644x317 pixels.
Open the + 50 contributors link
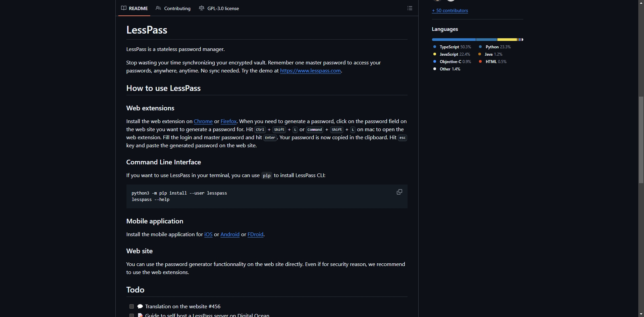(x=450, y=10)
